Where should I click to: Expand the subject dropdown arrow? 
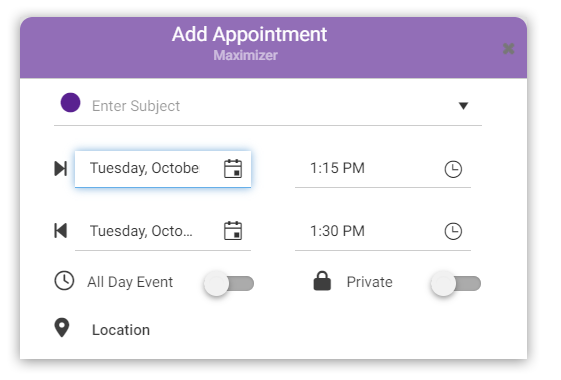click(x=463, y=106)
